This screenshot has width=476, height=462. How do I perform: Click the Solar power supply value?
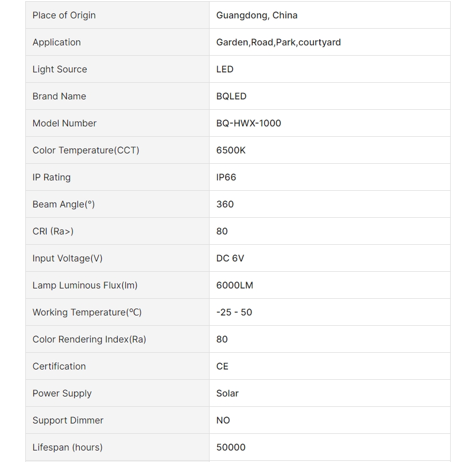227,394
